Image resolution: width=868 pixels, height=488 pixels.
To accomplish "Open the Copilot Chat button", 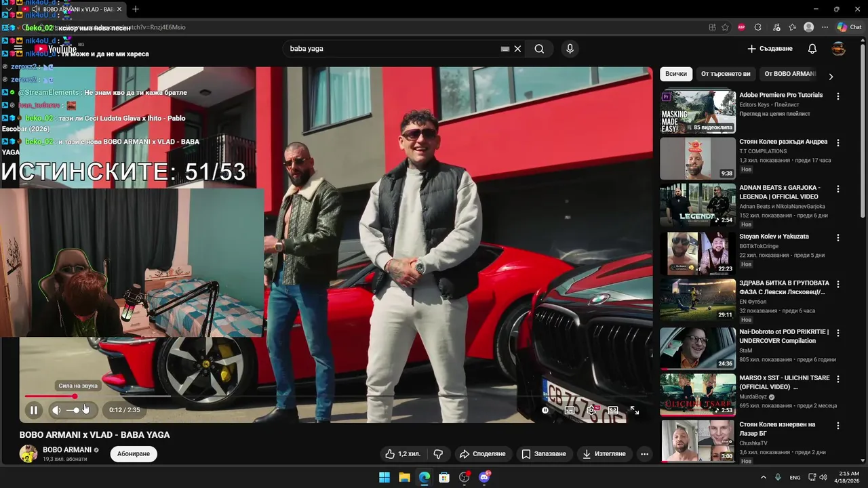I will click(850, 27).
